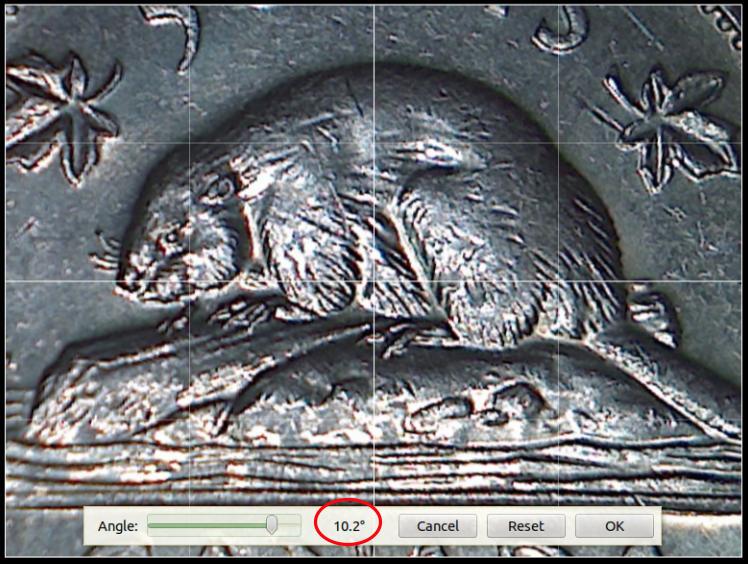Viewport: 748px width, 564px height.
Task: Click the 10.2° angle value
Action: 349,526
